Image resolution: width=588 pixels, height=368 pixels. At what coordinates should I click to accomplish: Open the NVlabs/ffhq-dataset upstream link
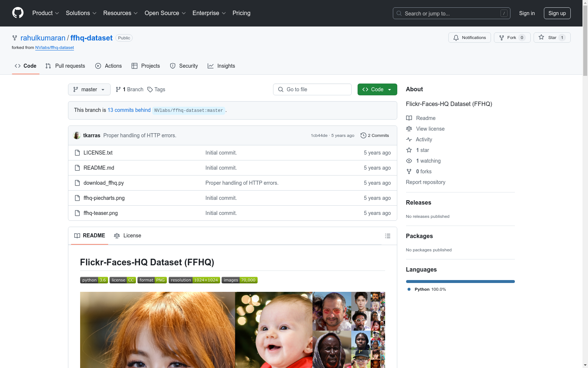pos(54,47)
